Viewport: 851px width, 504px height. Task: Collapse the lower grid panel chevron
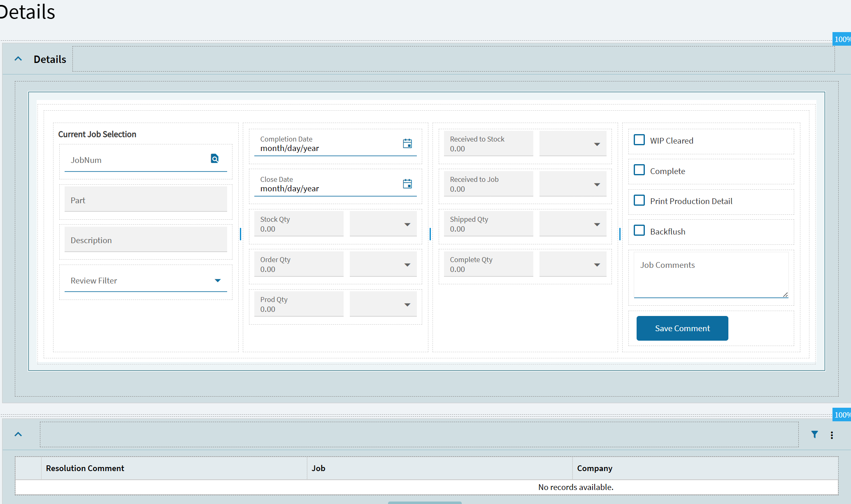click(18, 434)
